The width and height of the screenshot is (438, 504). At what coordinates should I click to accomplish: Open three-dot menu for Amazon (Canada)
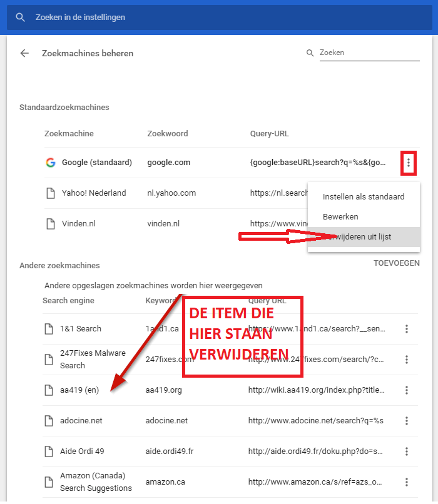[407, 482]
